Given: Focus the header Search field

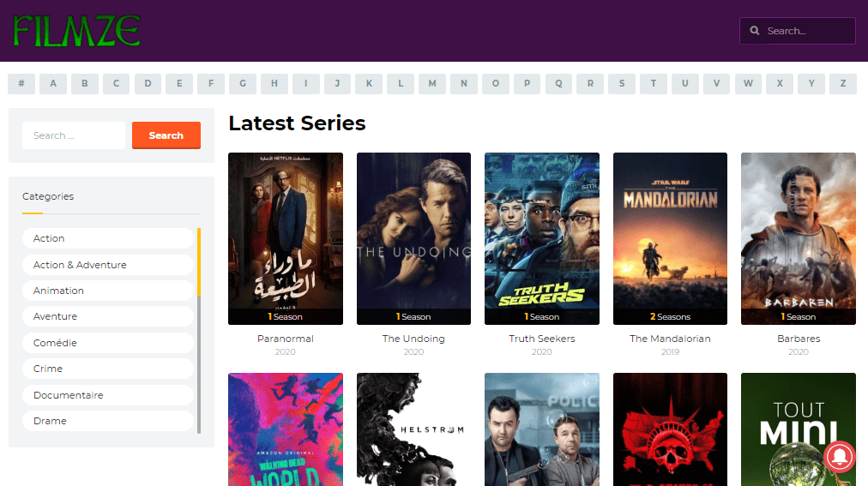Looking at the screenshot, I should click(797, 31).
